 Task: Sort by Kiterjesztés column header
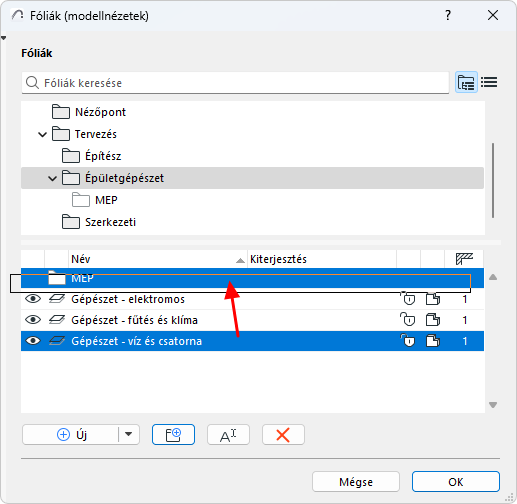click(322, 259)
